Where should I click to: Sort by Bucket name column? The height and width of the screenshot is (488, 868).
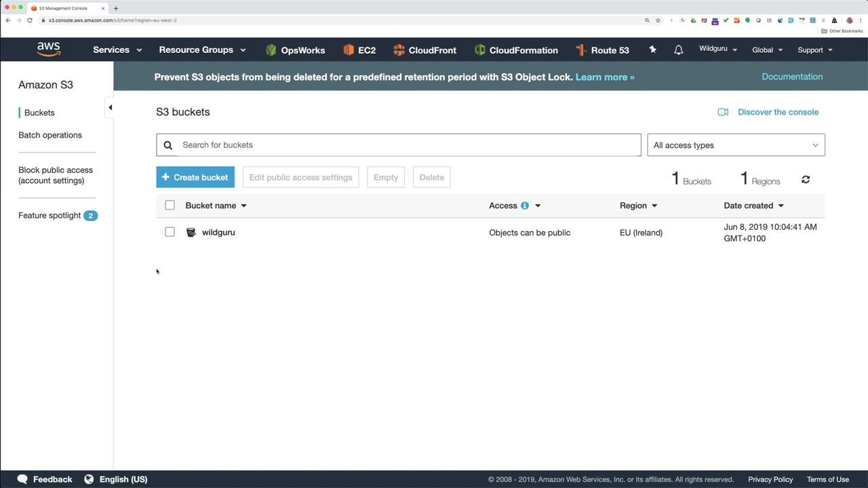pos(216,205)
